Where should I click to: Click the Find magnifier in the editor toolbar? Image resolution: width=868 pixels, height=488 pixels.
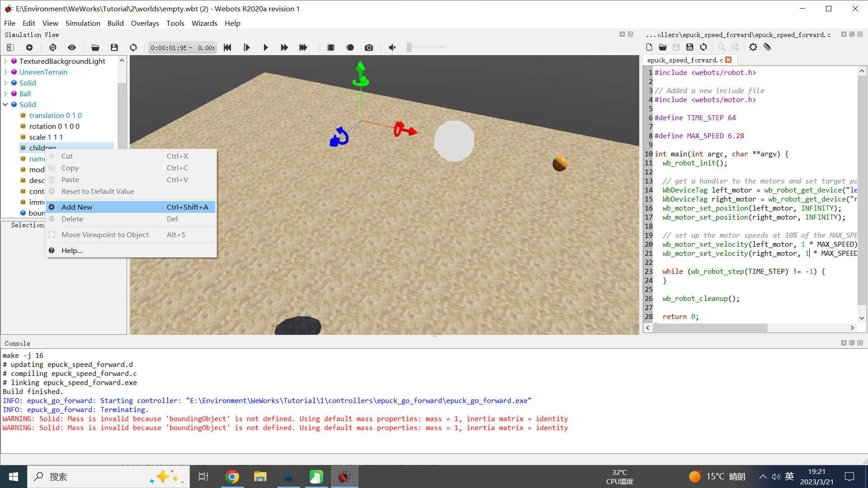pos(722,47)
